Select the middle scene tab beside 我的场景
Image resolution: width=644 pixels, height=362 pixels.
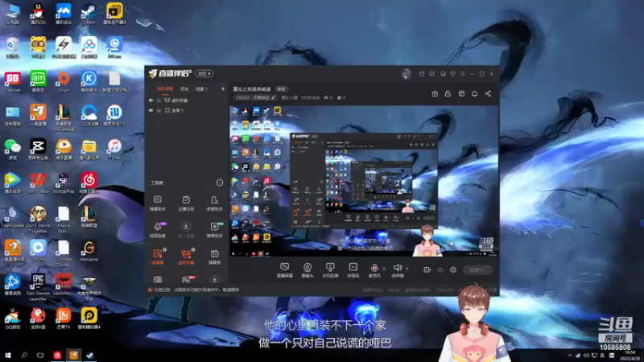tap(184, 88)
